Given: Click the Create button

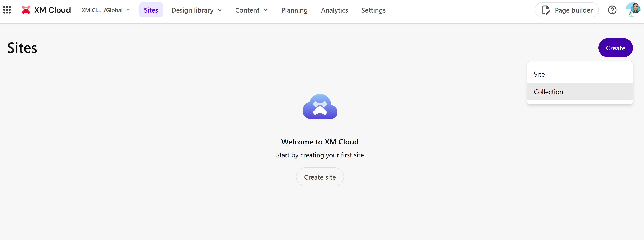Looking at the screenshot, I should (x=616, y=48).
